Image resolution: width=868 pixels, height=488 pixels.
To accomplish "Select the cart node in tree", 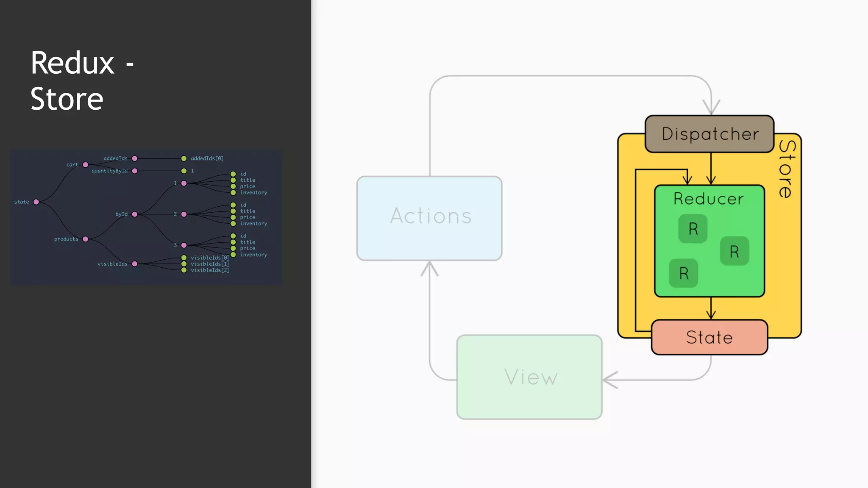I will (x=86, y=165).
